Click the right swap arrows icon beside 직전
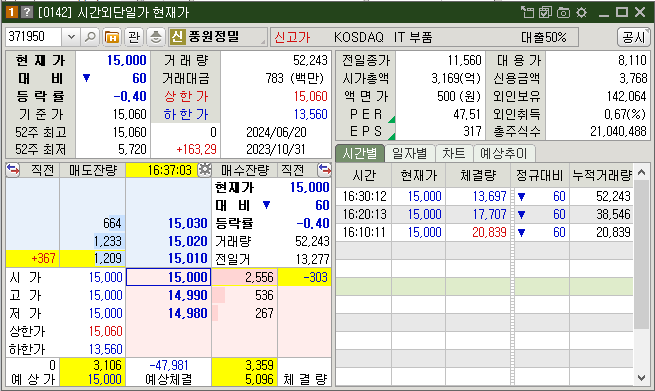This screenshot has height=391, width=655. [x=324, y=170]
